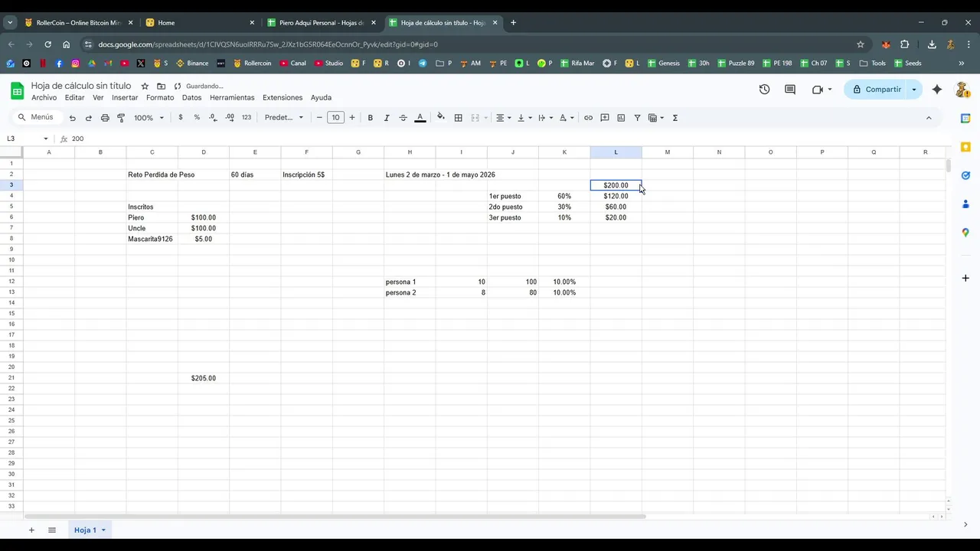Select the paint format roller tool
The height and width of the screenshot is (551, 980).
(x=121, y=118)
